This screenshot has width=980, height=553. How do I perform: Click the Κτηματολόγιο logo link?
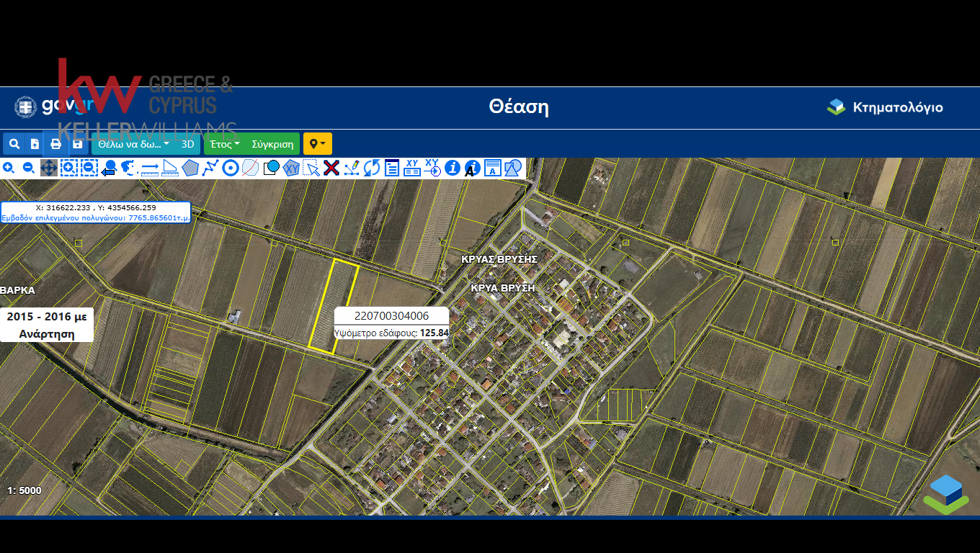pos(885,107)
